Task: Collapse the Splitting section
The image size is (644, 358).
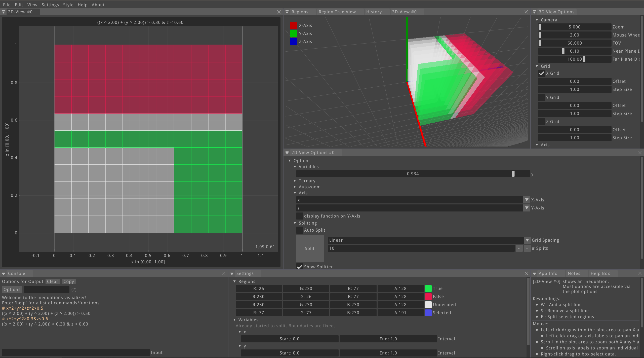Action: pyautogui.click(x=295, y=223)
